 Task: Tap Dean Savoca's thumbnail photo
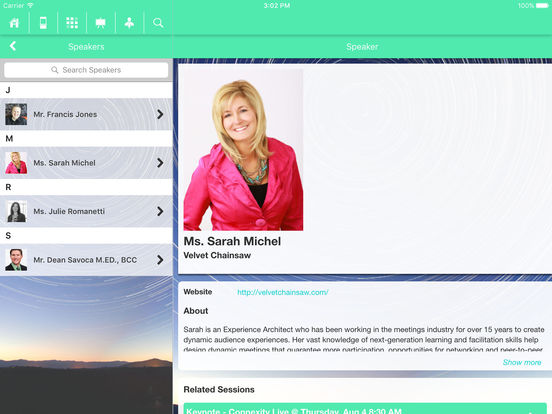tap(16, 260)
